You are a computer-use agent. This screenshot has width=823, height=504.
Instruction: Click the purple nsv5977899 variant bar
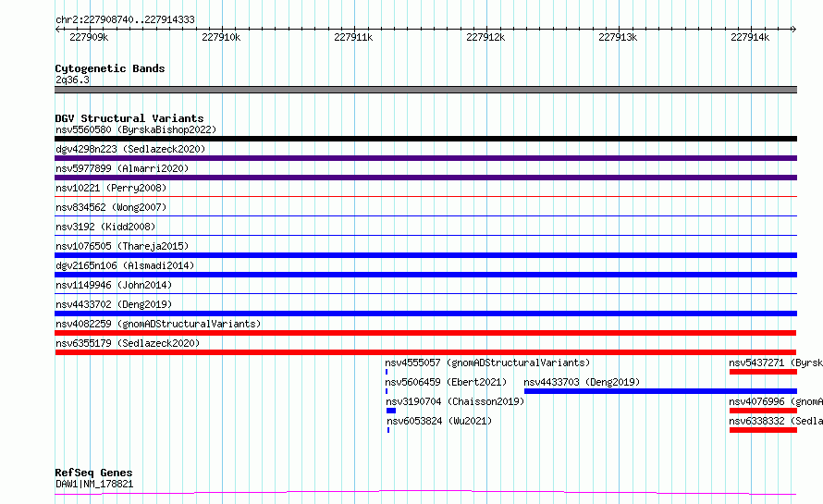[425, 178]
